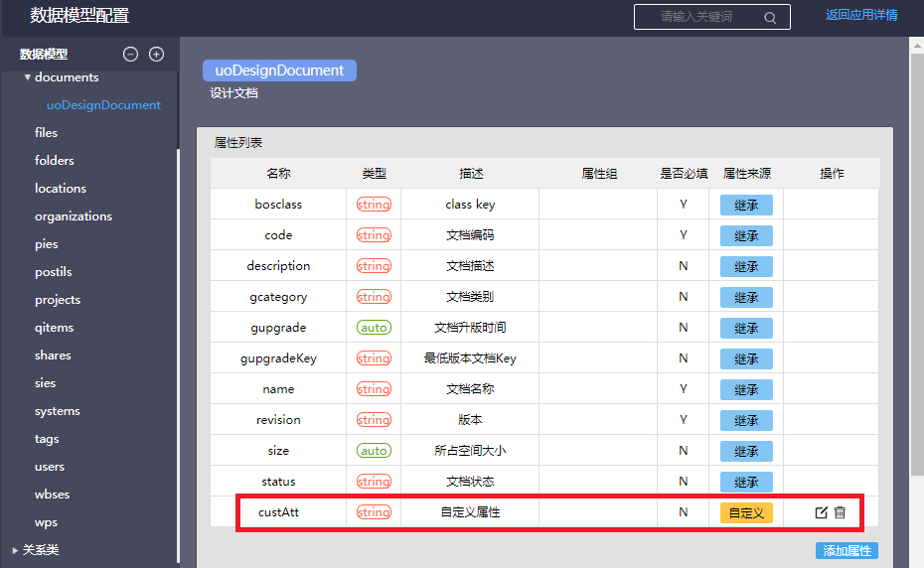924x568 pixels.
Task: Click the 继承 badge in bosclass row
Action: (x=746, y=205)
